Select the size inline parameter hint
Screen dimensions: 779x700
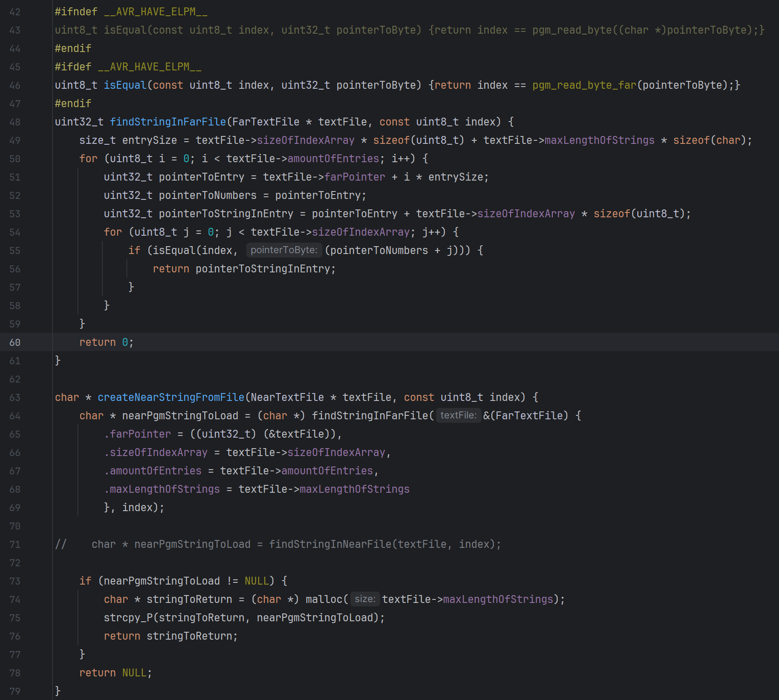point(365,599)
